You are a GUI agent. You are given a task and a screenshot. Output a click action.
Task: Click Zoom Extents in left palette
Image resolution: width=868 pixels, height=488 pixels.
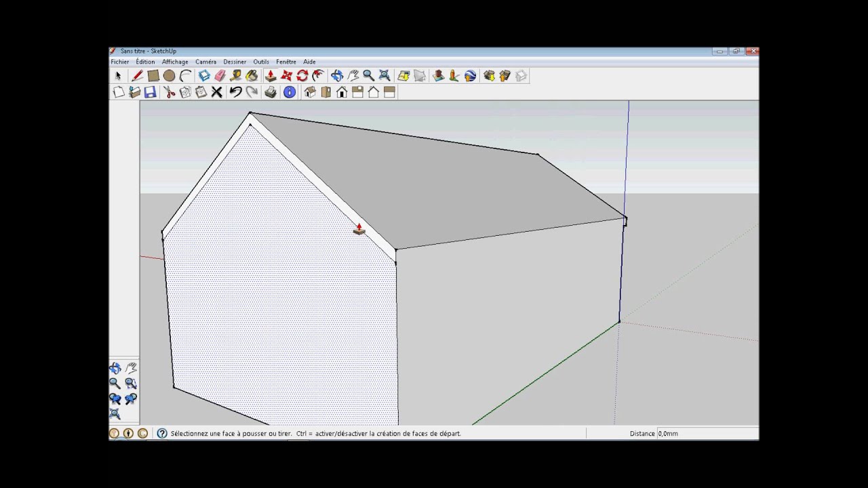pos(115,414)
